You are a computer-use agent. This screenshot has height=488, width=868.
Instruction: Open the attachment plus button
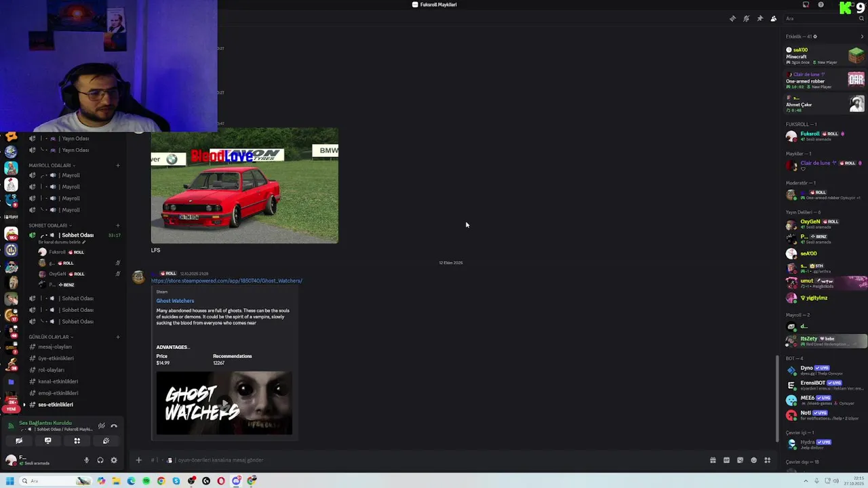click(x=138, y=460)
